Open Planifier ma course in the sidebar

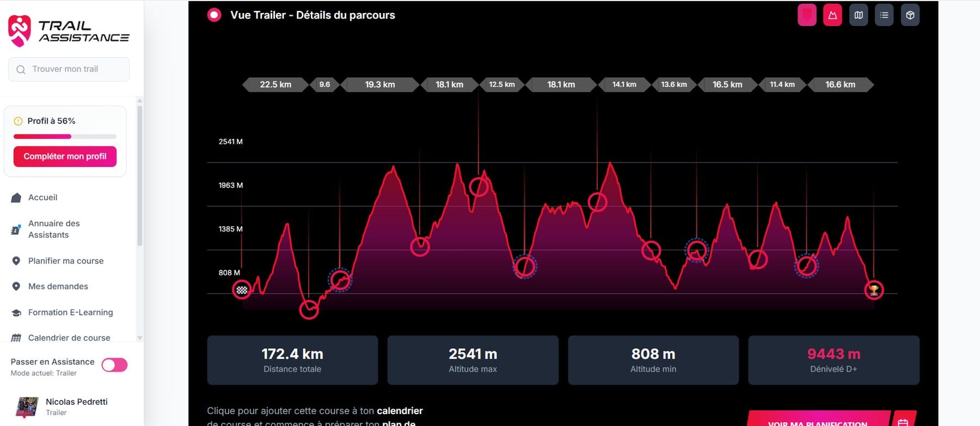(66, 261)
